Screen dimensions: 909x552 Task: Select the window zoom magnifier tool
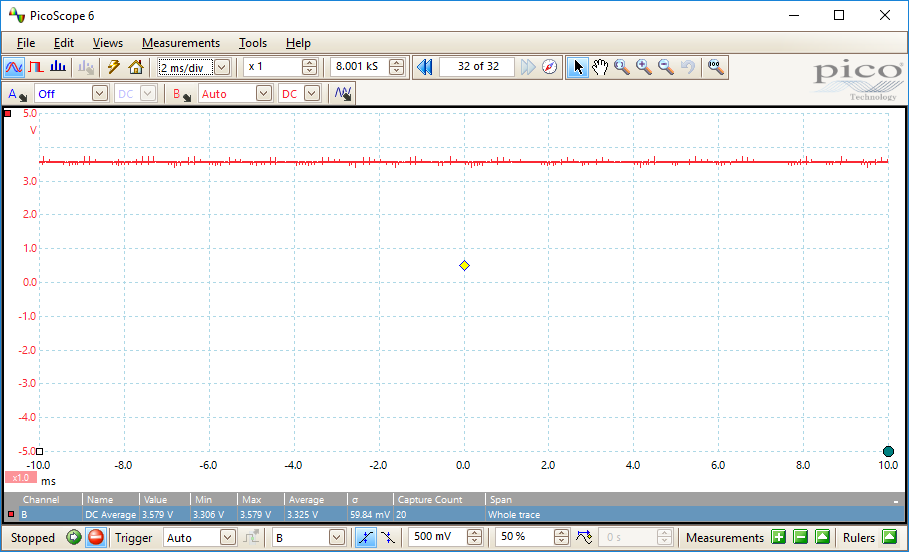622,67
